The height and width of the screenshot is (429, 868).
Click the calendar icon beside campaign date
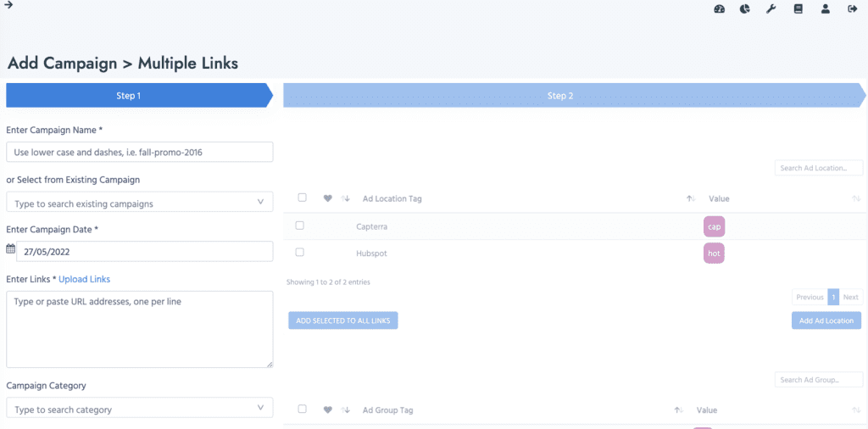tap(11, 249)
